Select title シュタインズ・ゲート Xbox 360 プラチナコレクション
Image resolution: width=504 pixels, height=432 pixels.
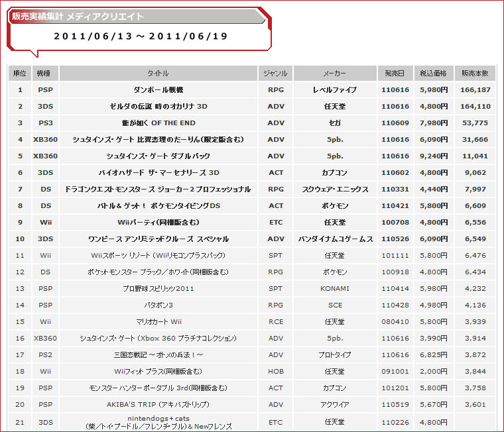tap(158, 339)
